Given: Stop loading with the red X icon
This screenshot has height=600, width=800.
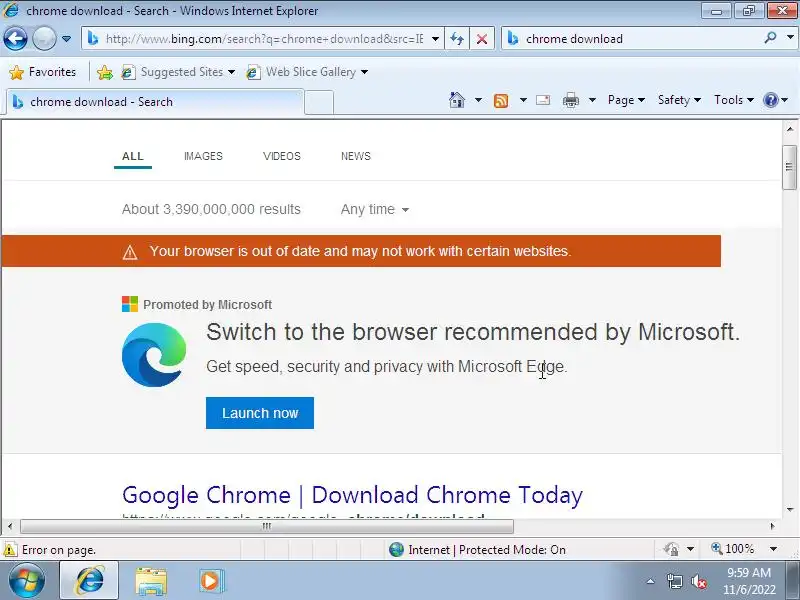Looking at the screenshot, I should tap(482, 39).
